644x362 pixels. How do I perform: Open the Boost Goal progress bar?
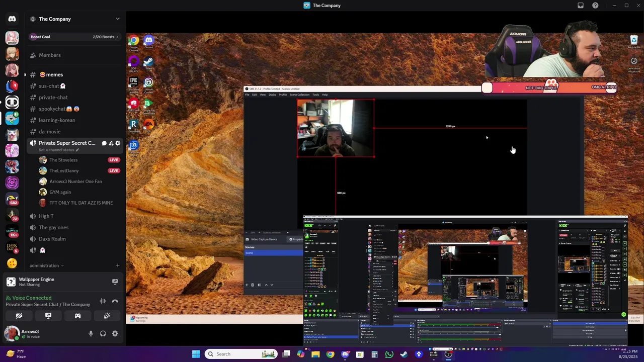coord(74,37)
